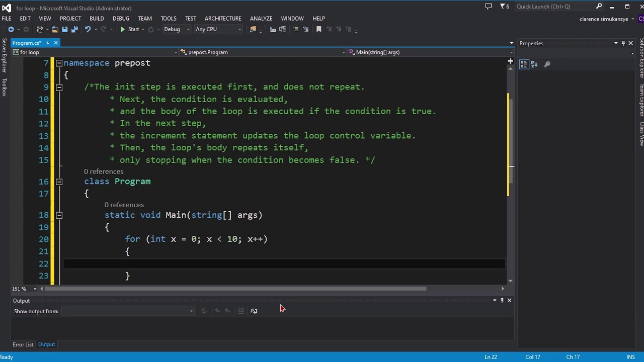
Task: Toggle a bookmark using the toolbar bookmark icon
Action: click(318, 29)
